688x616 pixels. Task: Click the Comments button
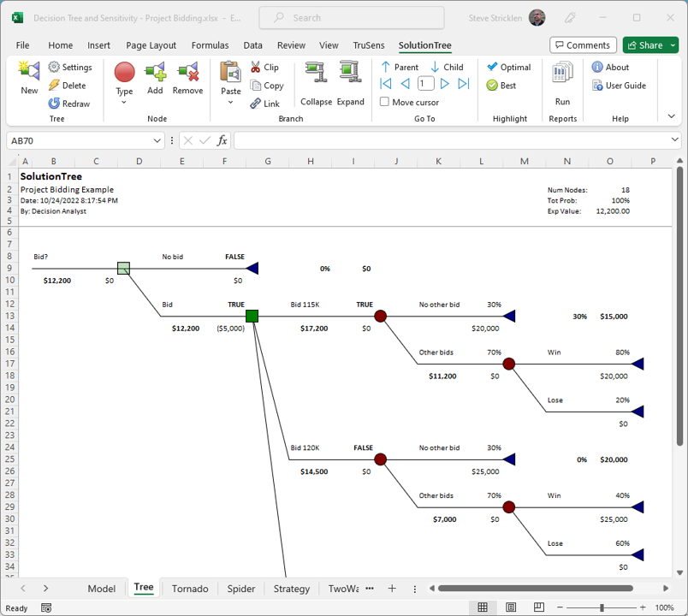582,45
